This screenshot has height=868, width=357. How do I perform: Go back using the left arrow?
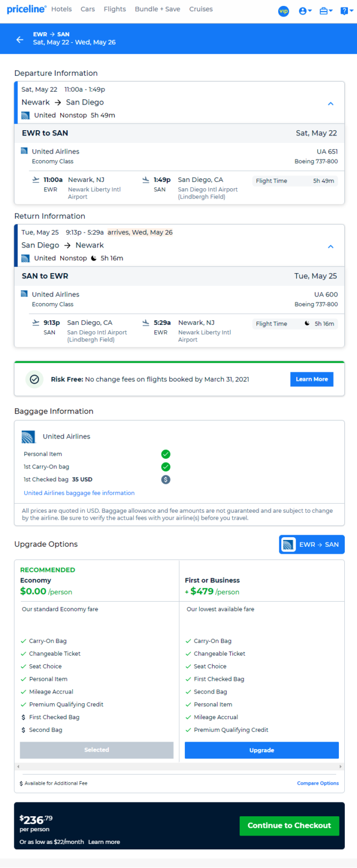(x=20, y=39)
